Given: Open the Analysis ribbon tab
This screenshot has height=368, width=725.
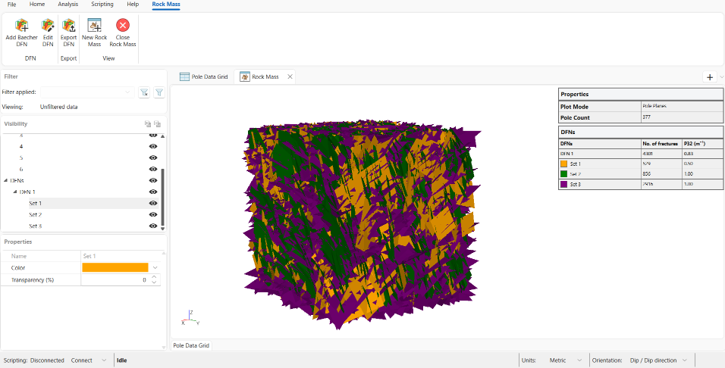Looking at the screenshot, I should (68, 4).
